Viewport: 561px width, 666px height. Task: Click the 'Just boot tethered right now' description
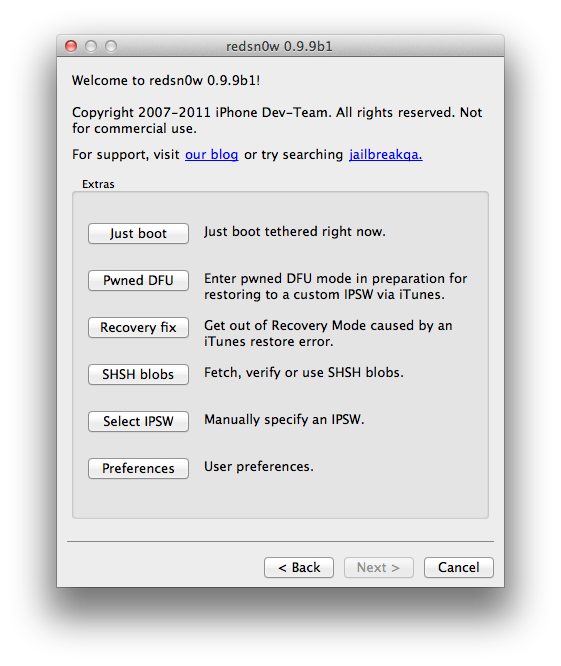tap(295, 232)
